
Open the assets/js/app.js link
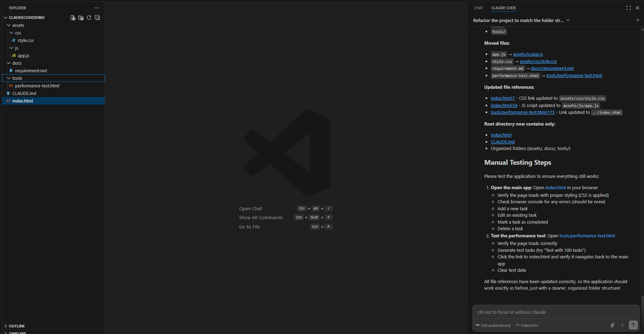click(x=528, y=54)
